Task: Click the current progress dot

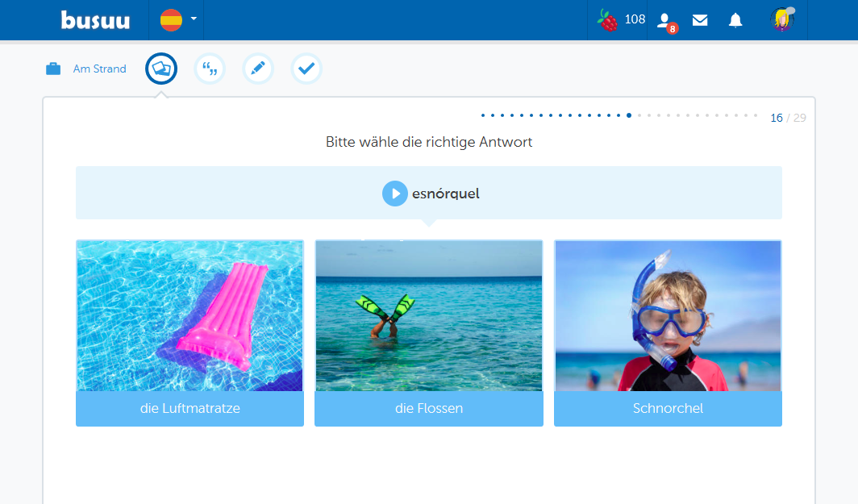Action: pyautogui.click(x=629, y=115)
